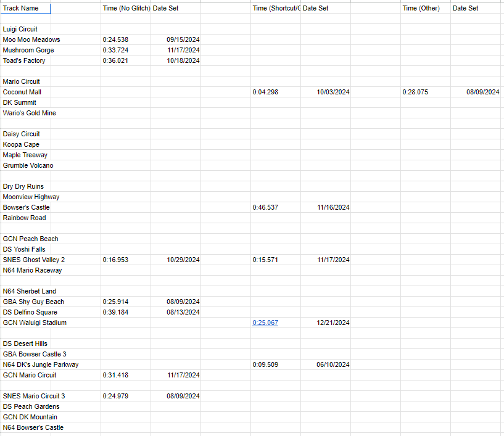Select the N64 Mario Raceway cell
The image size is (504, 436).
coord(26,270)
